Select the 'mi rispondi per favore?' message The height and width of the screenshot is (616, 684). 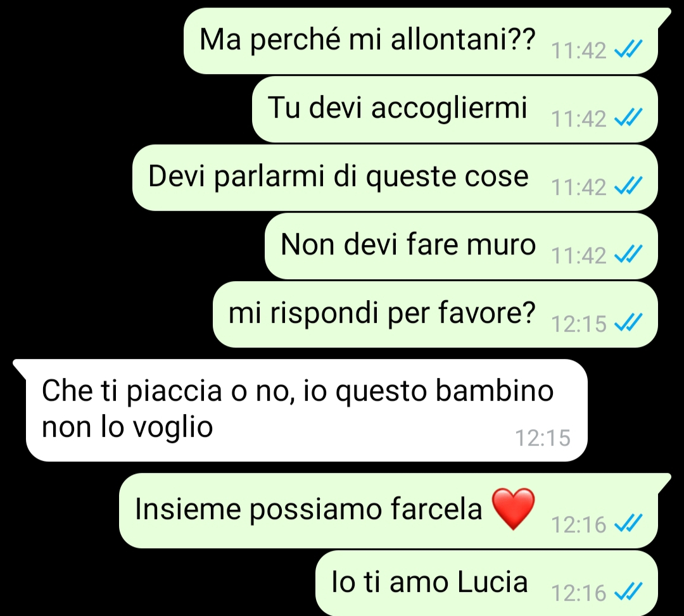click(x=435, y=315)
